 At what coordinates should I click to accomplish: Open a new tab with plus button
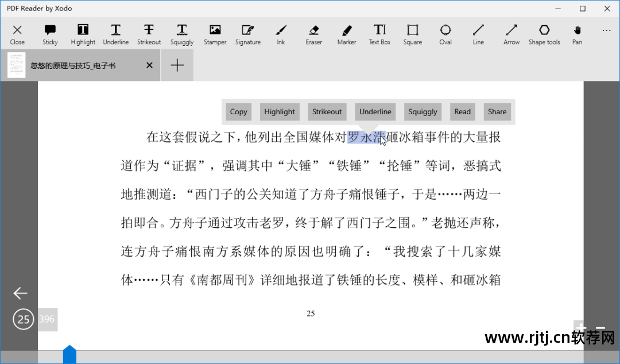[177, 65]
